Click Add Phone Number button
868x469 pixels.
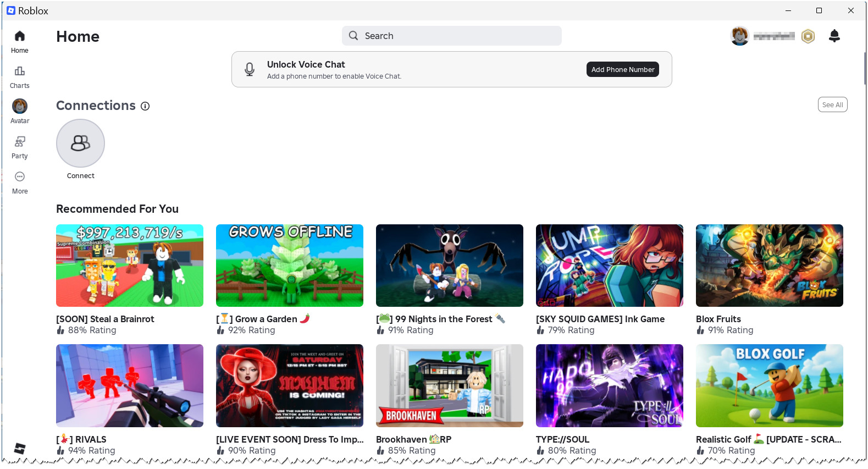[x=622, y=70]
